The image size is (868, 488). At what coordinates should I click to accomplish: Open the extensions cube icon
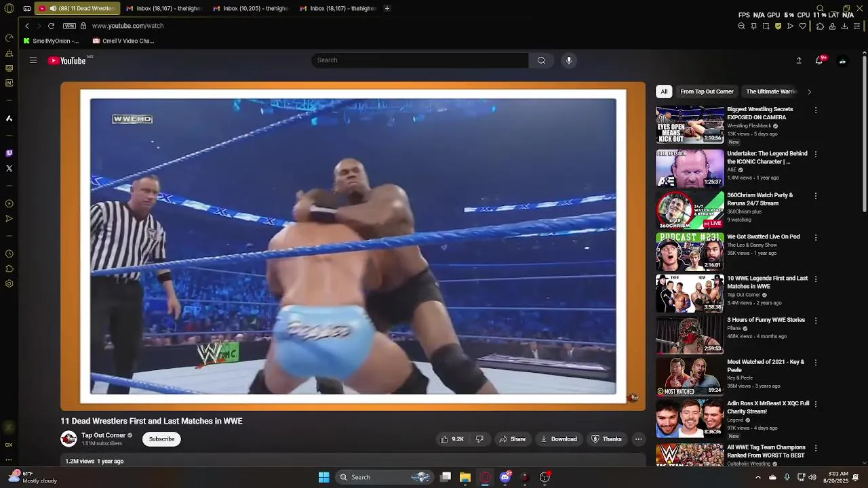tap(820, 26)
